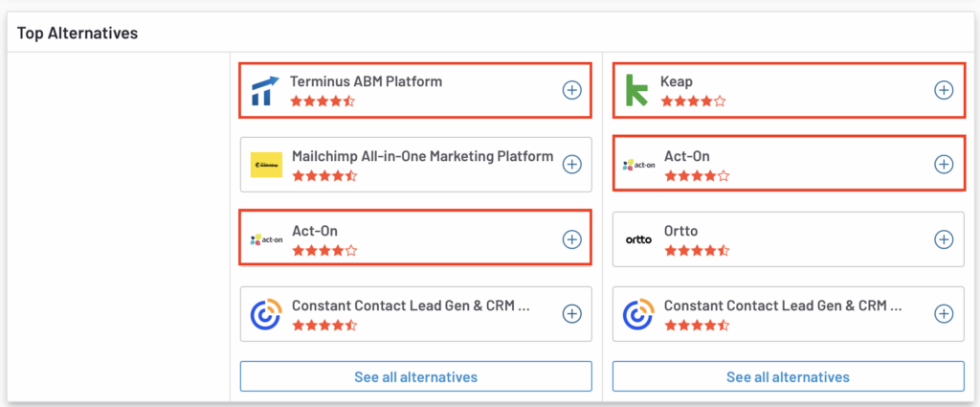Open Mailchimp All-in-One Marketing Platform title
Screen dimensions: 980x407
422,156
